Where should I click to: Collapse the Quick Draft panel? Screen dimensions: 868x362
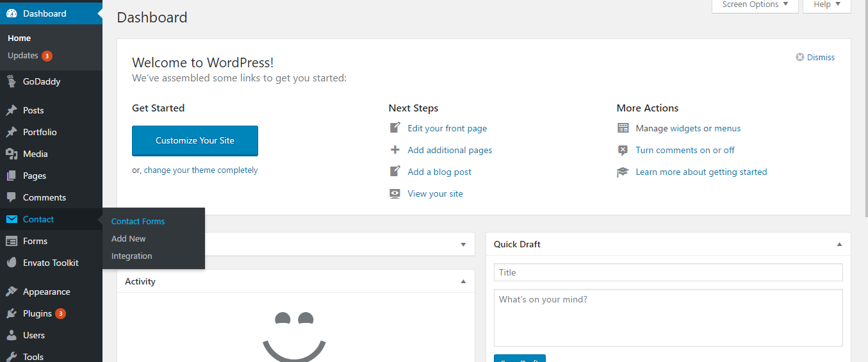pos(839,244)
